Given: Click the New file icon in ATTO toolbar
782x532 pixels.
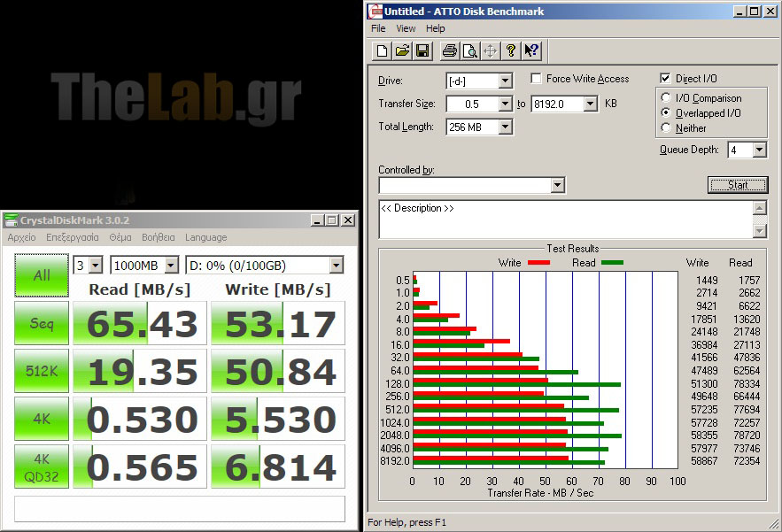Looking at the screenshot, I should (x=382, y=50).
